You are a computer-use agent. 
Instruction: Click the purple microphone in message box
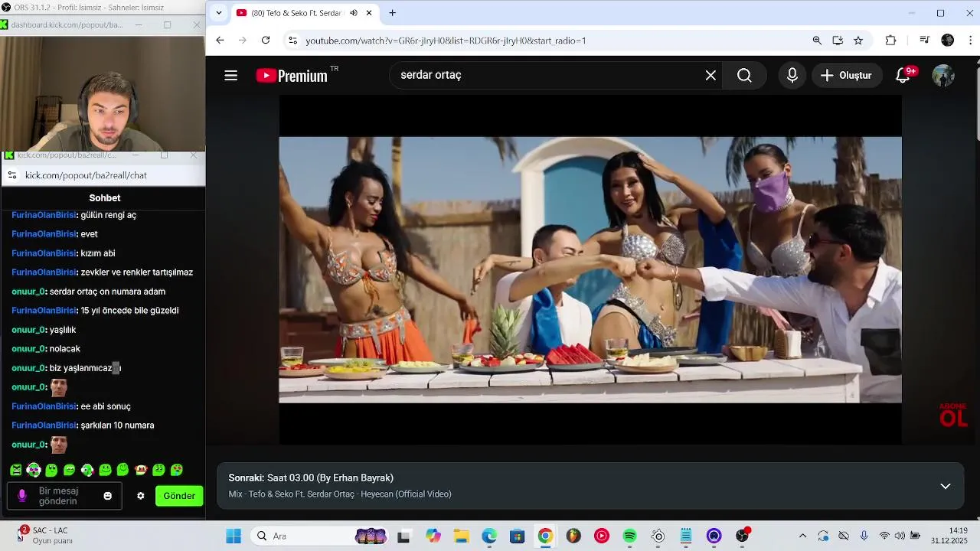pos(22,496)
